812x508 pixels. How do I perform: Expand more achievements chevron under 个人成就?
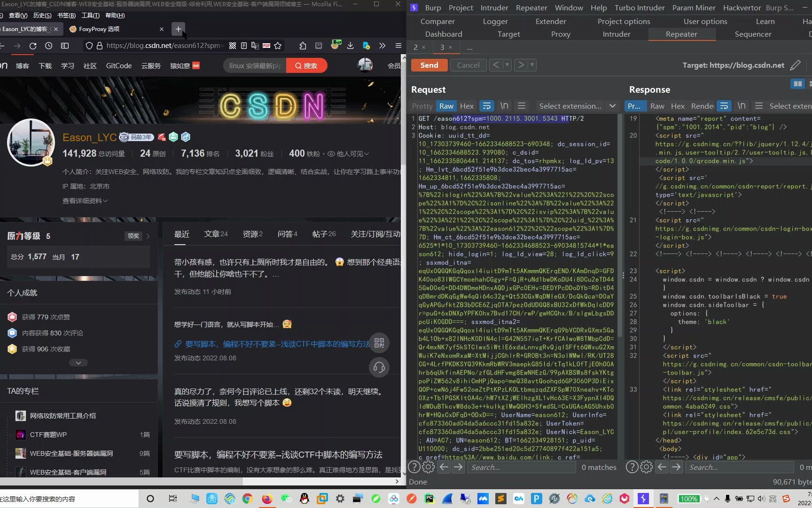pyautogui.click(x=78, y=363)
